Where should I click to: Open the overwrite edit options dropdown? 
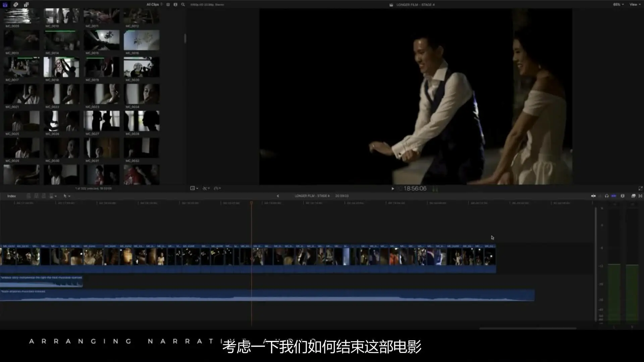tap(53, 196)
